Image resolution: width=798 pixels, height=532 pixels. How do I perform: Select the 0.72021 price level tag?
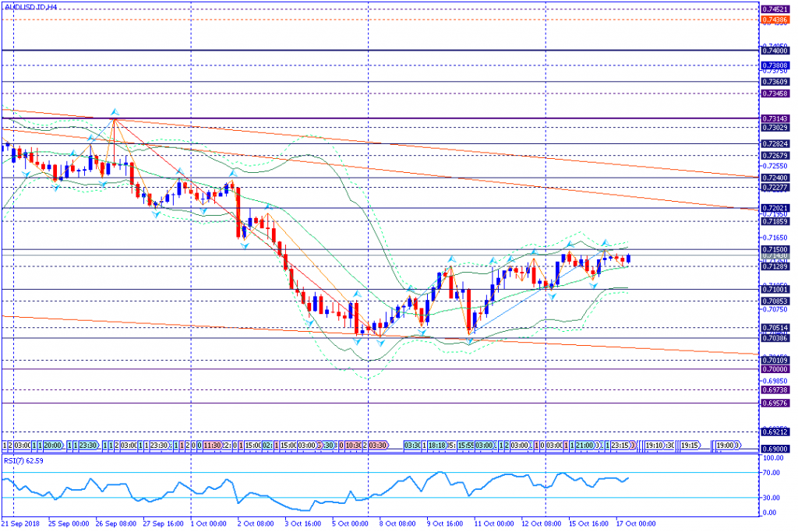click(x=773, y=208)
